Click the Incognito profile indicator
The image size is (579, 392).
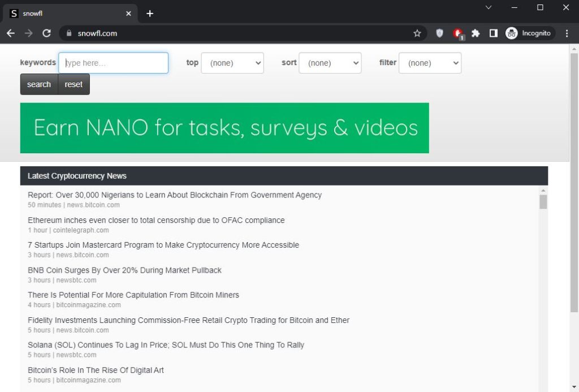pos(528,33)
